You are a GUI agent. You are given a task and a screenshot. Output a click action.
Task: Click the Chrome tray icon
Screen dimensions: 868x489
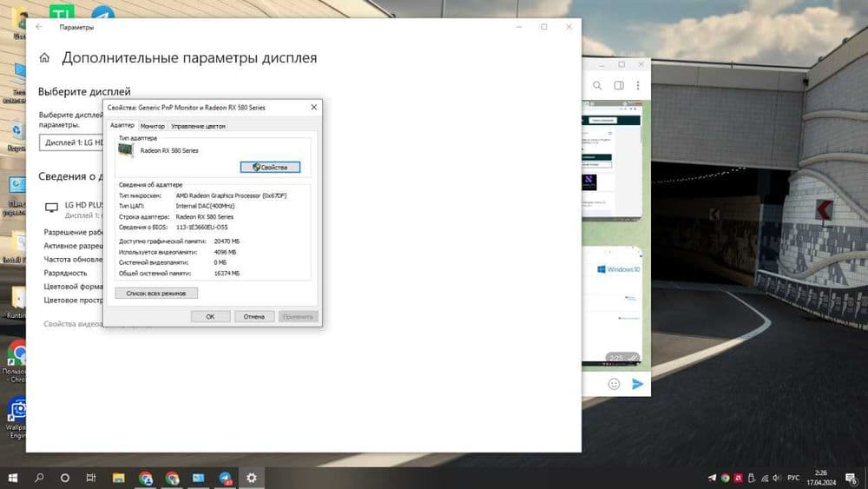725,478
